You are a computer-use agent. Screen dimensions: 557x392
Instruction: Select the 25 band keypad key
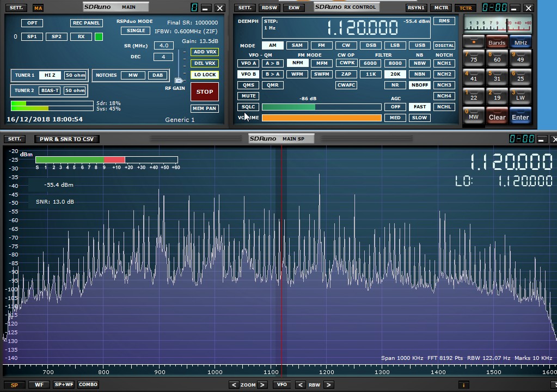coord(521,78)
